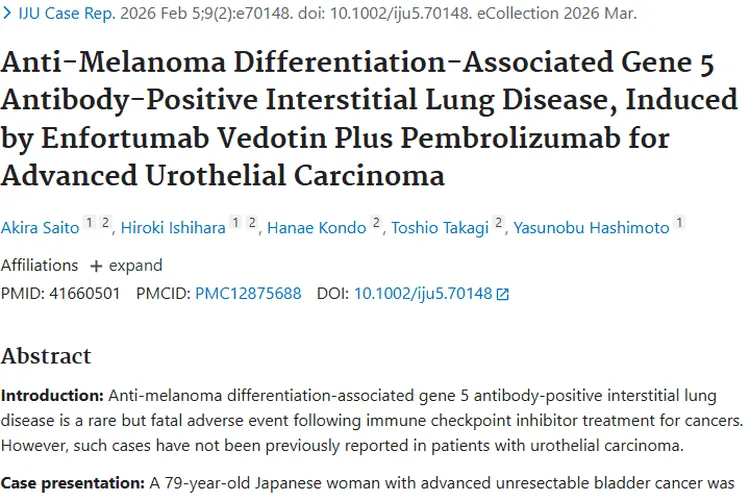This screenshot has width=750, height=500.
Task: Click the Abstract section heading
Action: click(x=46, y=356)
